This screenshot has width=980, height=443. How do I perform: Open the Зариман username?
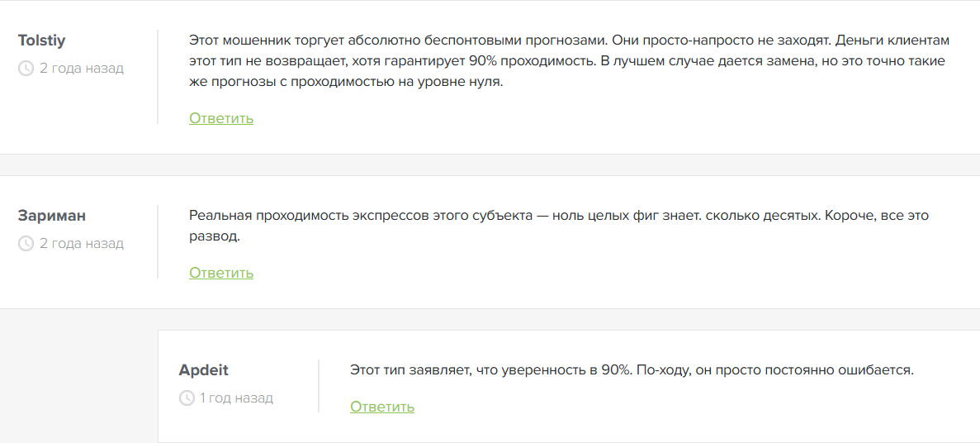pos(52,216)
